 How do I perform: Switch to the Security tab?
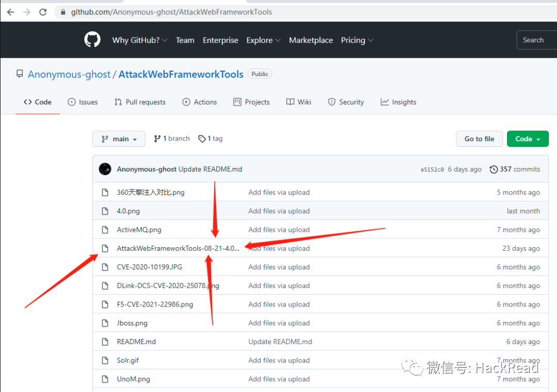[346, 102]
